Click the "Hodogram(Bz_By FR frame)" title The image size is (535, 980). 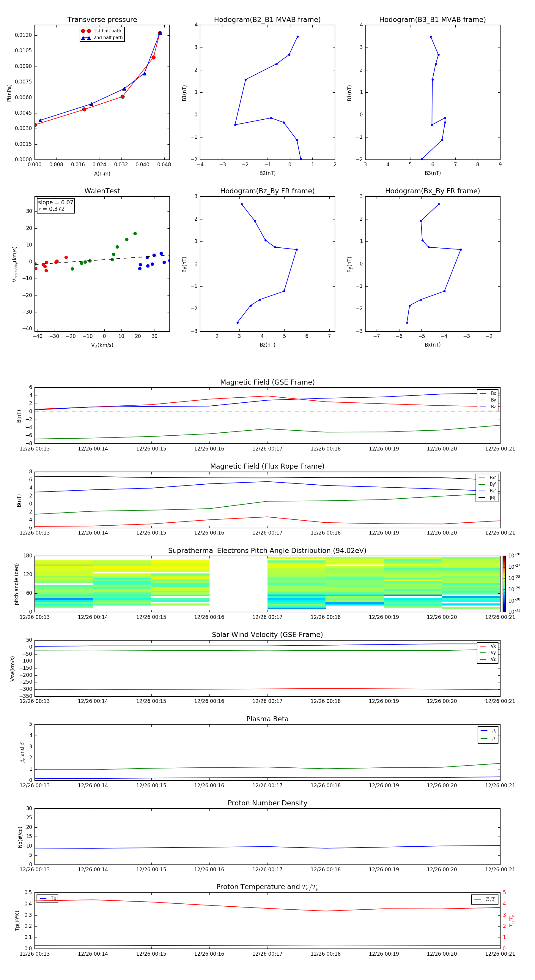pyautogui.click(x=267, y=191)
